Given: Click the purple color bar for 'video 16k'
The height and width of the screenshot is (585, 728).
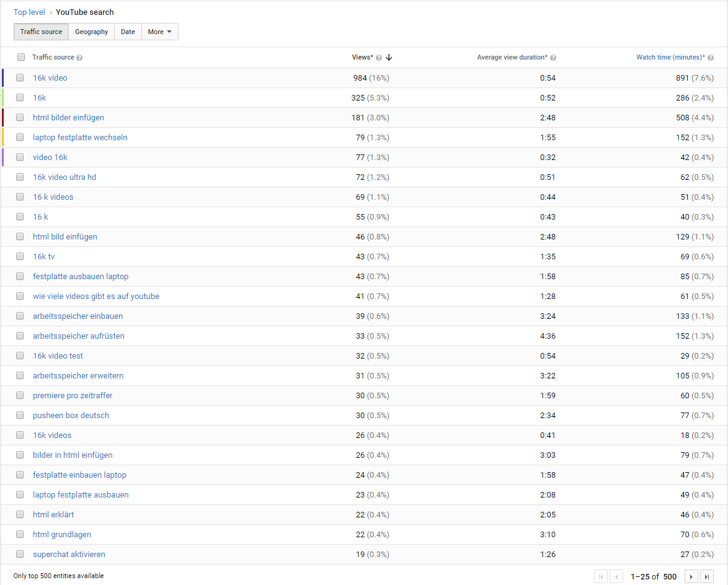Looking at the screenshot, I should pyautogui.click(x=3, y=157).
